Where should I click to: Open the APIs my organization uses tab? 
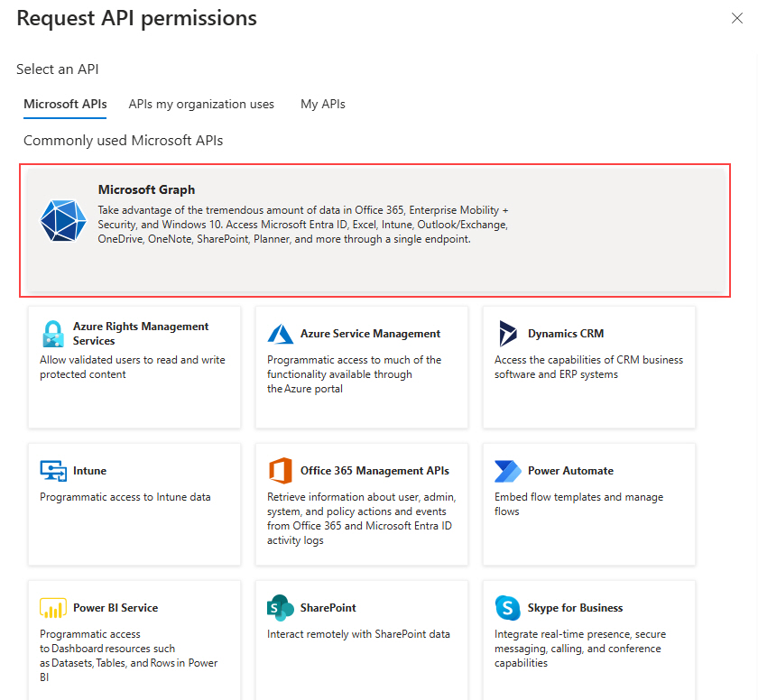coord(201,104)
